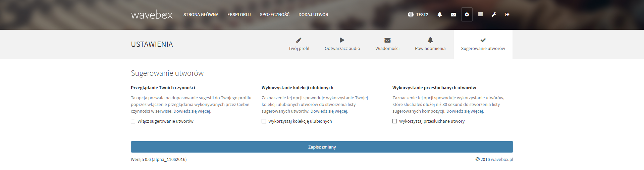This screenshot has height=170, width=644.
Task: Click Wykorzystanie kolekcji ulubionych heading
Action: click(x=298, y=88)
